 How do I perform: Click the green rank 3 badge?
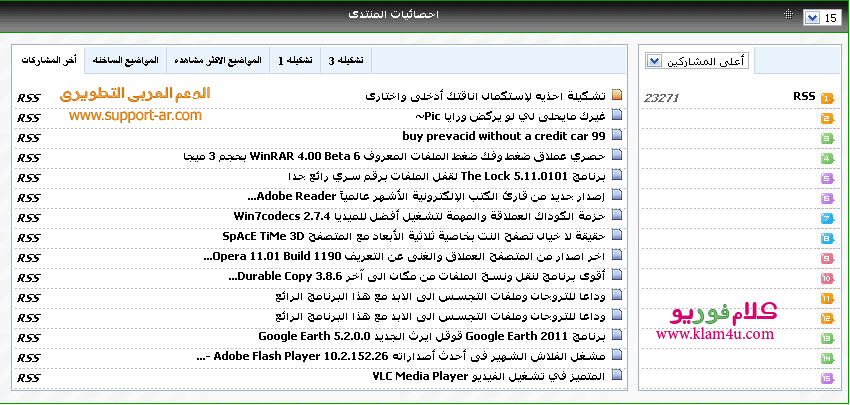827,138
